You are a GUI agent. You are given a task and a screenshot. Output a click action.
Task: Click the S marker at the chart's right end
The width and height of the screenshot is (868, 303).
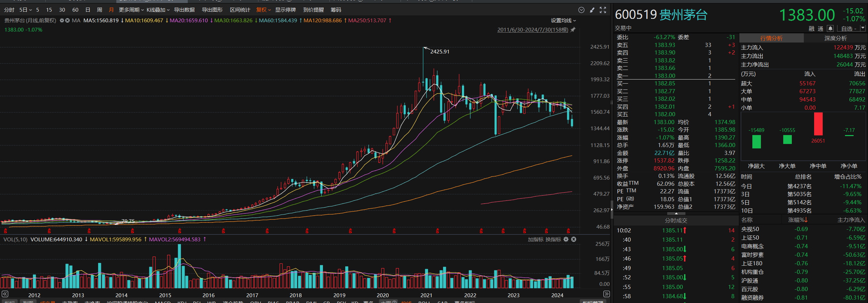point(568,231)
